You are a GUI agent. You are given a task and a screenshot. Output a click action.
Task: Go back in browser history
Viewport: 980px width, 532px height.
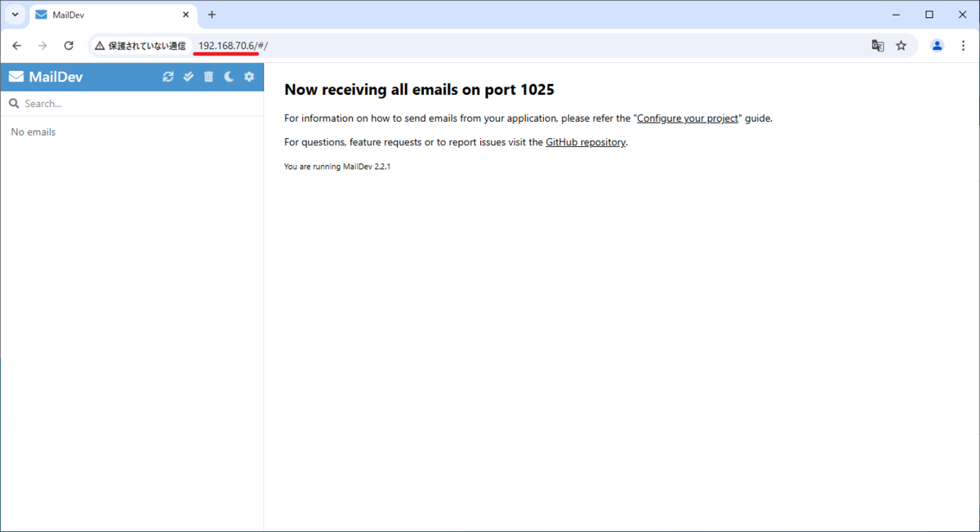(16, 46)
